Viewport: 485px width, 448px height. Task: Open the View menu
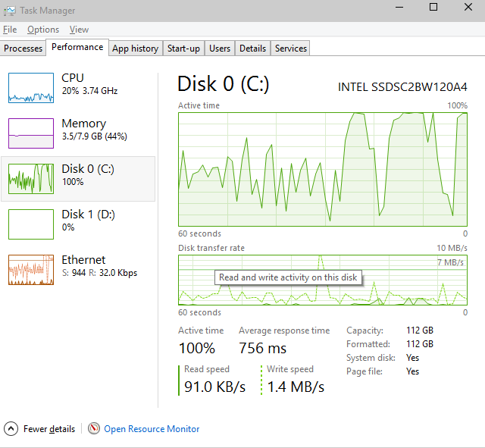coord(79,30)
